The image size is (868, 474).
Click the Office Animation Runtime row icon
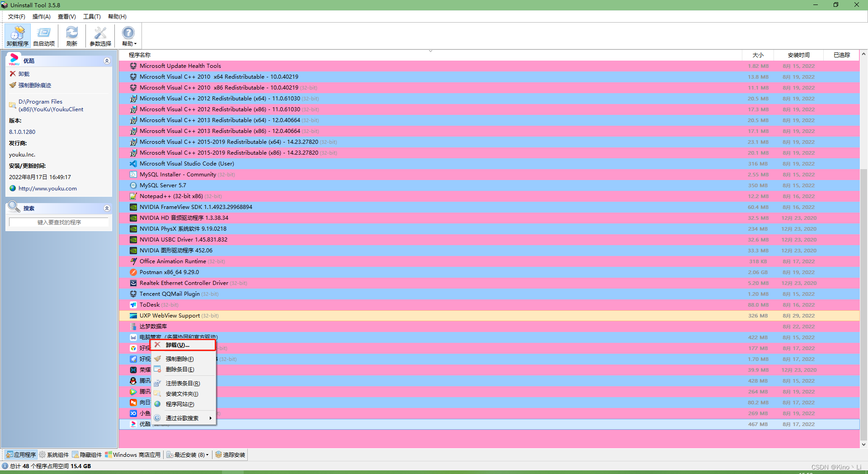tap(133, 261)
